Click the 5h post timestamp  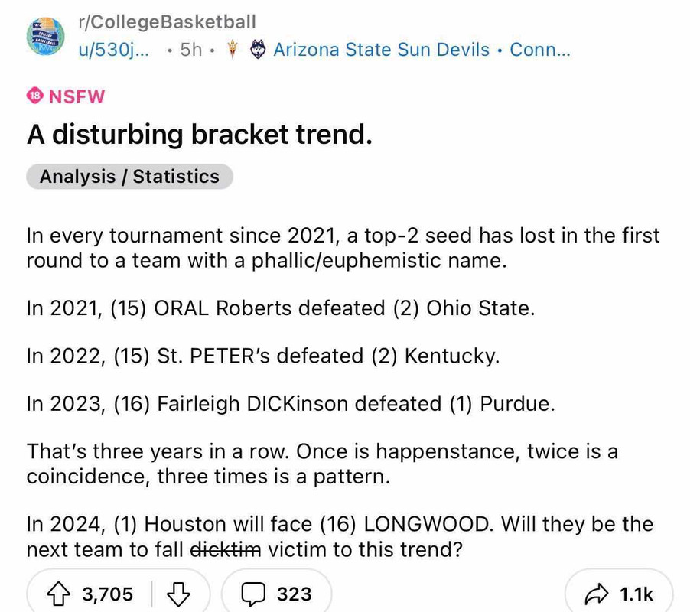190,50
